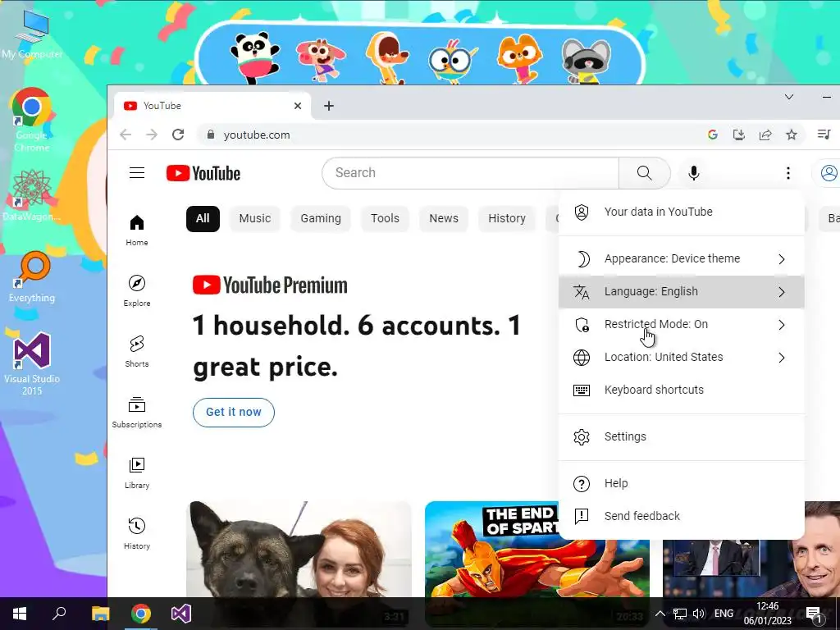
Task: Select the Gaming filter chip
Action: point(321,218)
